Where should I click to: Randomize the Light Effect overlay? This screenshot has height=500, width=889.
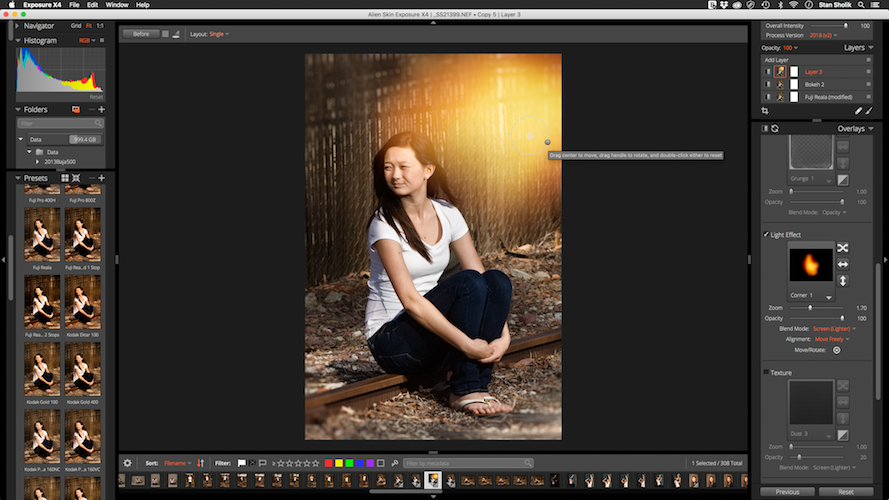(843, 248)
